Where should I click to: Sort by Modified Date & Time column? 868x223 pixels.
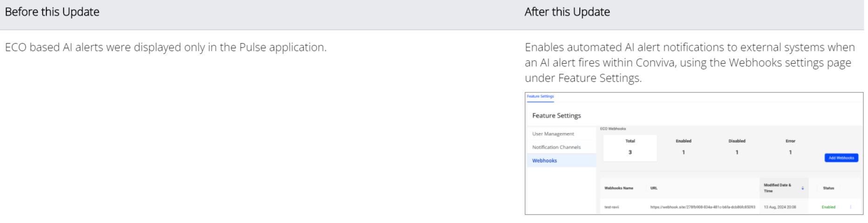pos(777,188)
